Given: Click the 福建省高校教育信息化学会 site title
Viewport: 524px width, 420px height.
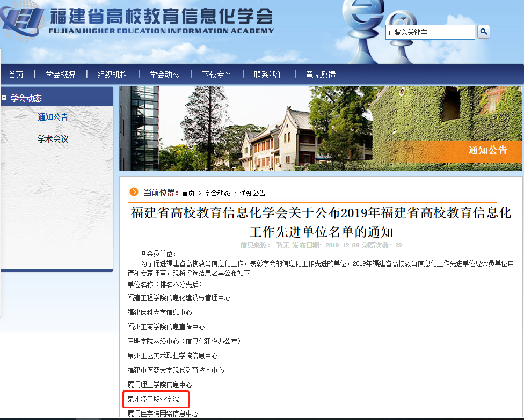Looking at the screenshot, I should pos(162,16).
